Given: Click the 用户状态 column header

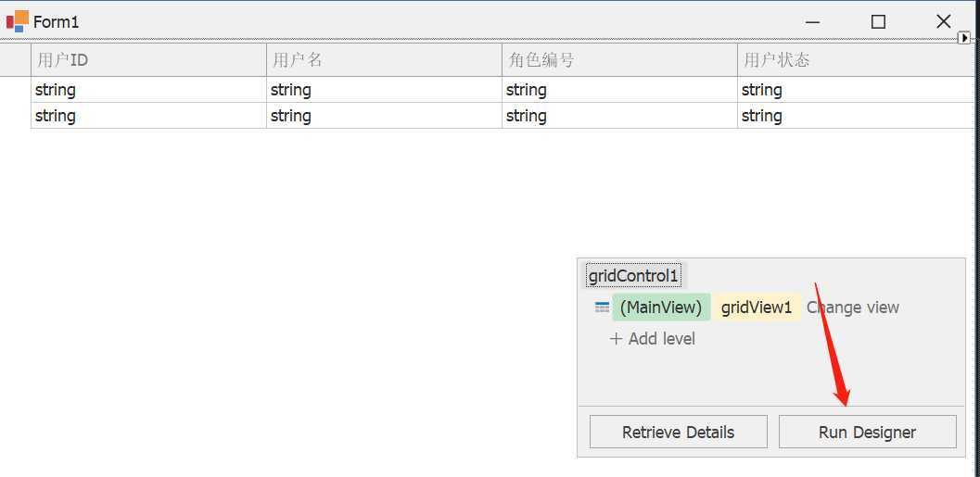Looking at the screenshot, I should (857, 60).
